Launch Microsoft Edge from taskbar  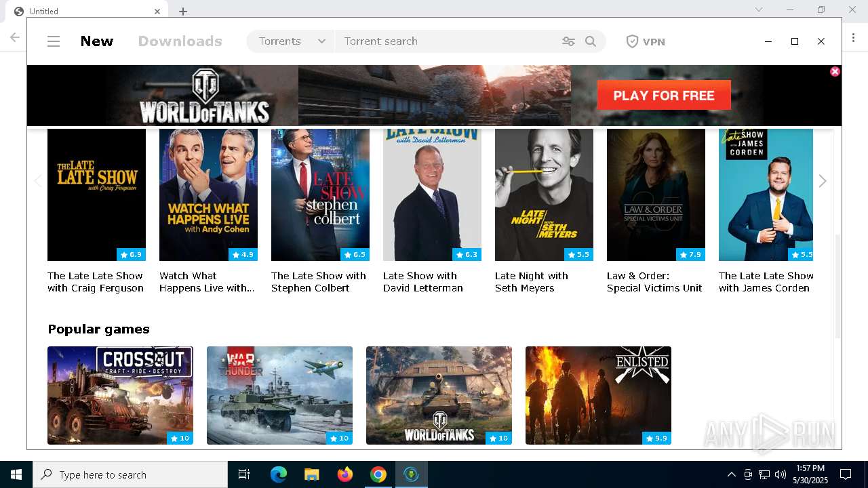(x=279, y=474)
